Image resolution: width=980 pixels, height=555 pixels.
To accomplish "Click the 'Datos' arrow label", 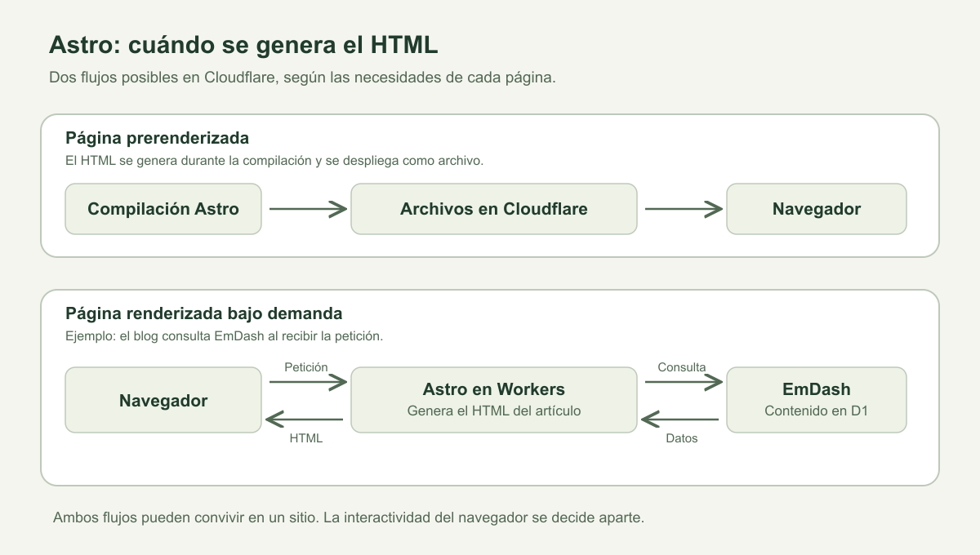I will point(682,438).
